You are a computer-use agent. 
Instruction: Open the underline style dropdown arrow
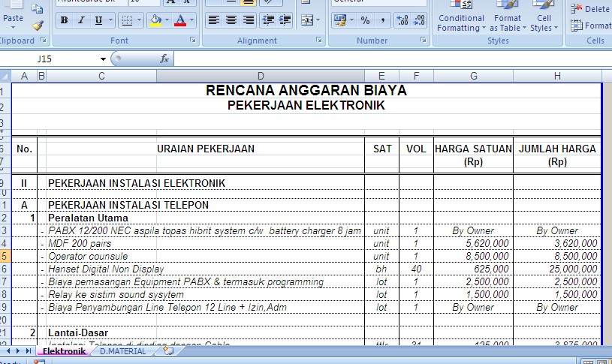pos(110,20)
